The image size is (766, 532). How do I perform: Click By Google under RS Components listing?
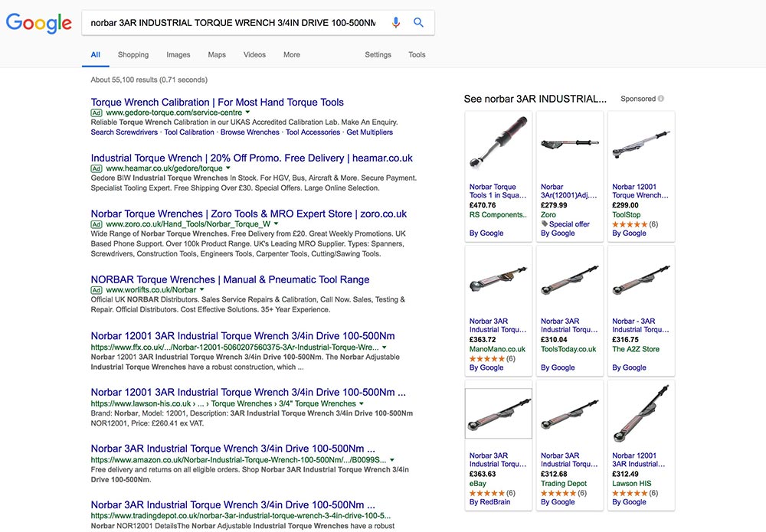tap(486, 233)
